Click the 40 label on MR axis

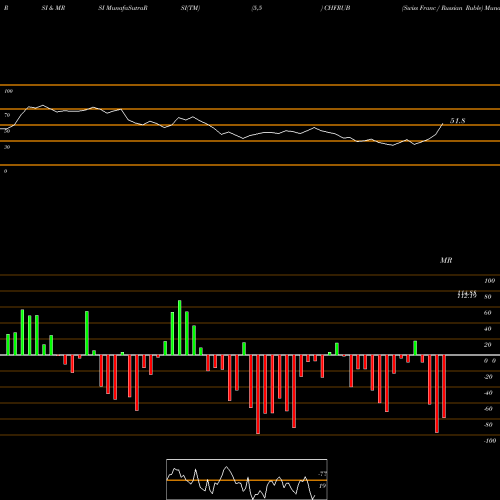[488, 329]
